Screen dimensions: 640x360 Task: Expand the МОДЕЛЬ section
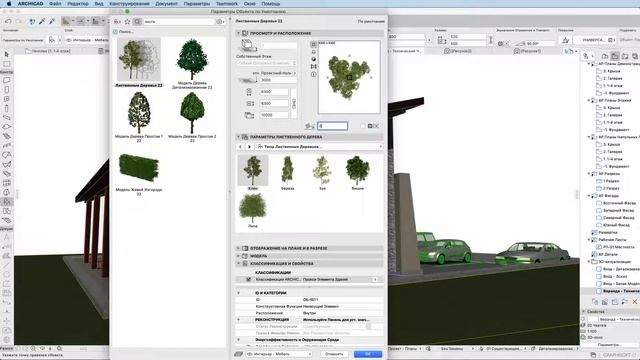coord(239,256)
